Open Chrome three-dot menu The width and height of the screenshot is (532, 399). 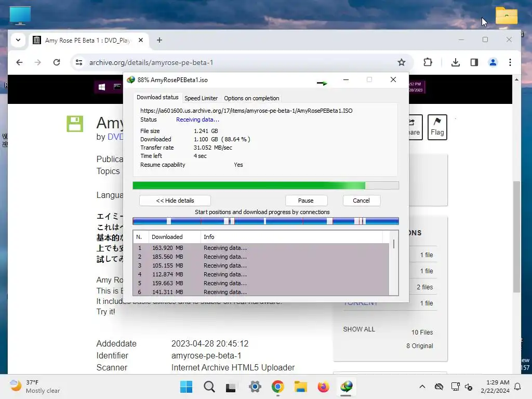pos(510,62)
